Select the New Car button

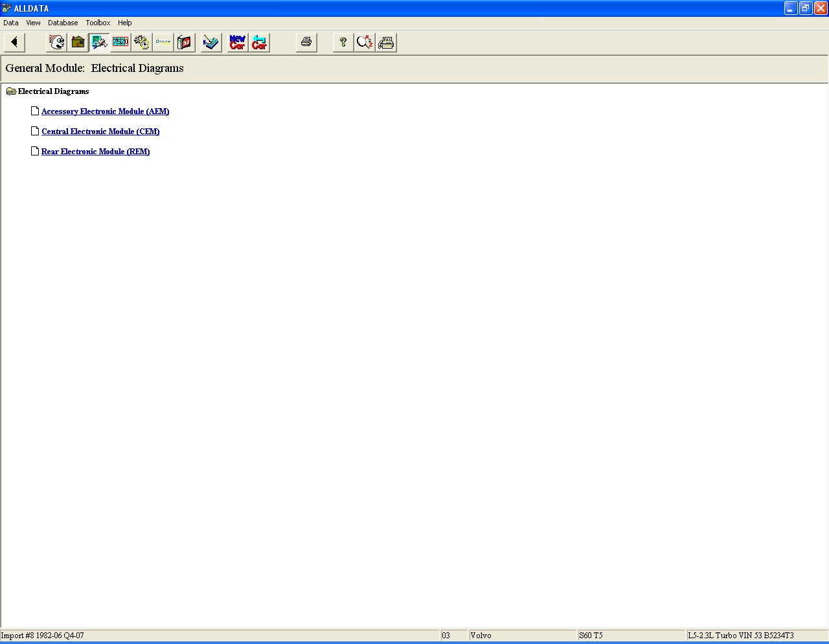click(x=238, y=43)
